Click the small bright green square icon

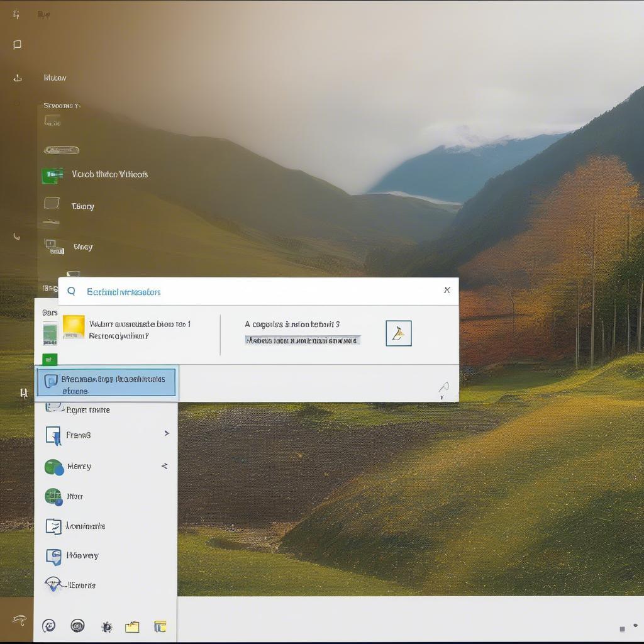click(50, 360)
